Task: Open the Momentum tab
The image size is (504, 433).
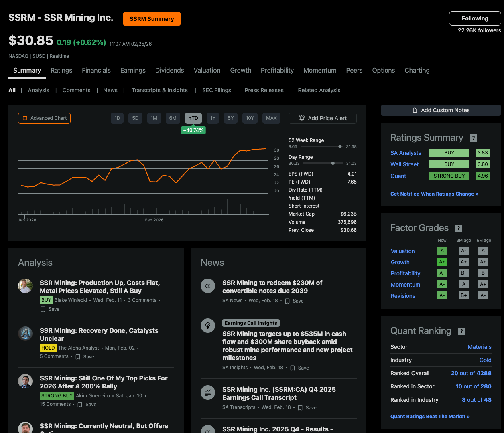Action: point(320,70)
